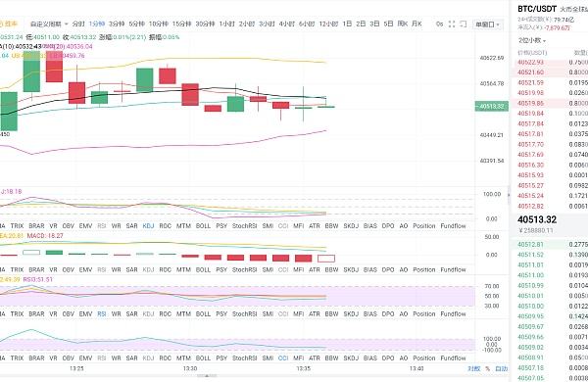Screen dimensions: 588x382
Task: Choose SKDJ in the MACD indicator row
Action: (x=351, y=270)
